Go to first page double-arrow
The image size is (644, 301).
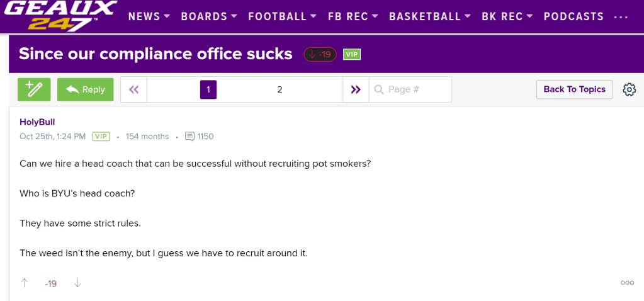pyautogui.click(x=133, y=89)
